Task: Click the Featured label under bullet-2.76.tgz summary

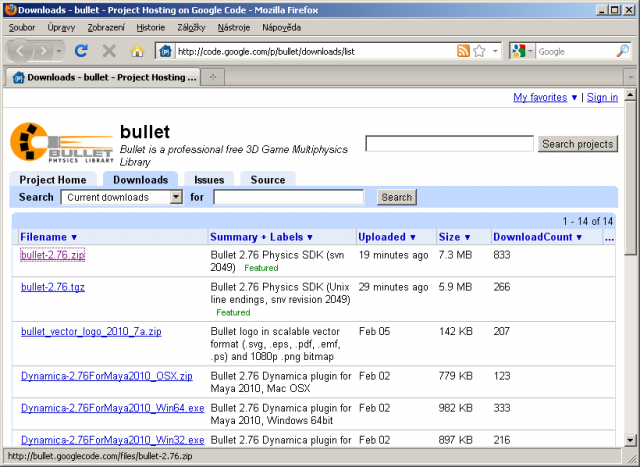Action: tap(233, 313)
